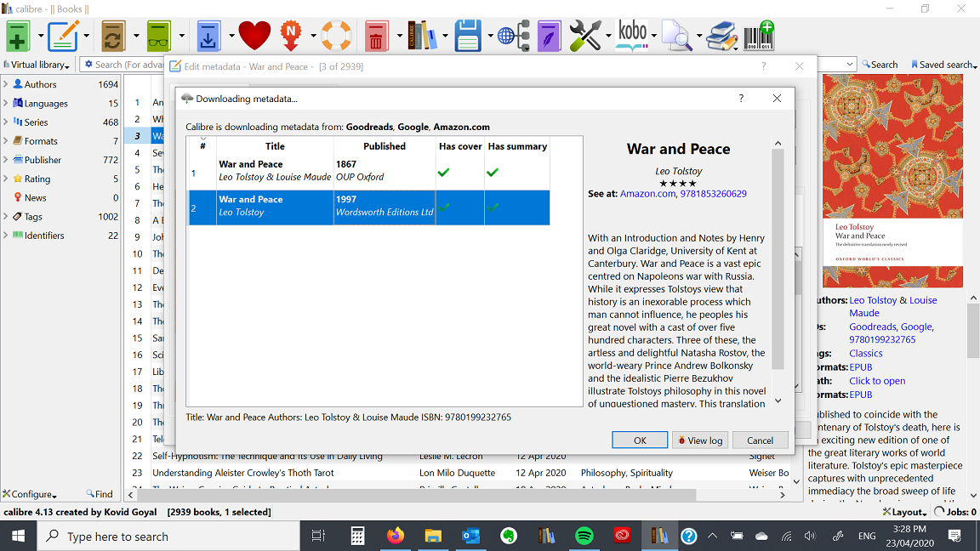Open File Explorer from the taskbar
Image resolution: width=980 pixels, height=551 pixels.
(432, 536)
